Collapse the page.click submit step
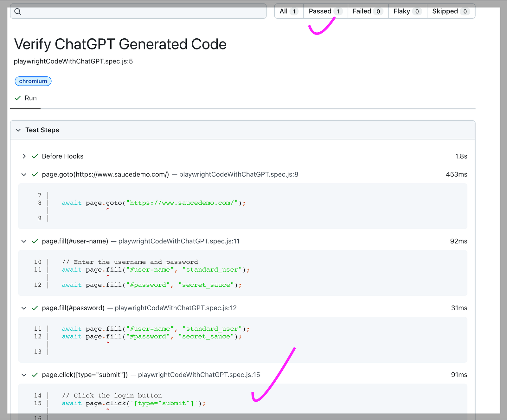The height and width of the screenshot is (420, 507). [24, 375]
